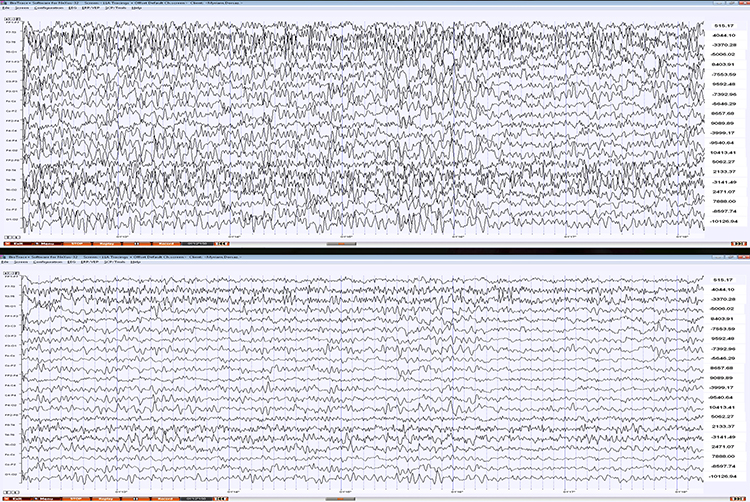750x502 pixels.
Task: Click elapsed time display in top control bar
Action: [x=196, y=243]
